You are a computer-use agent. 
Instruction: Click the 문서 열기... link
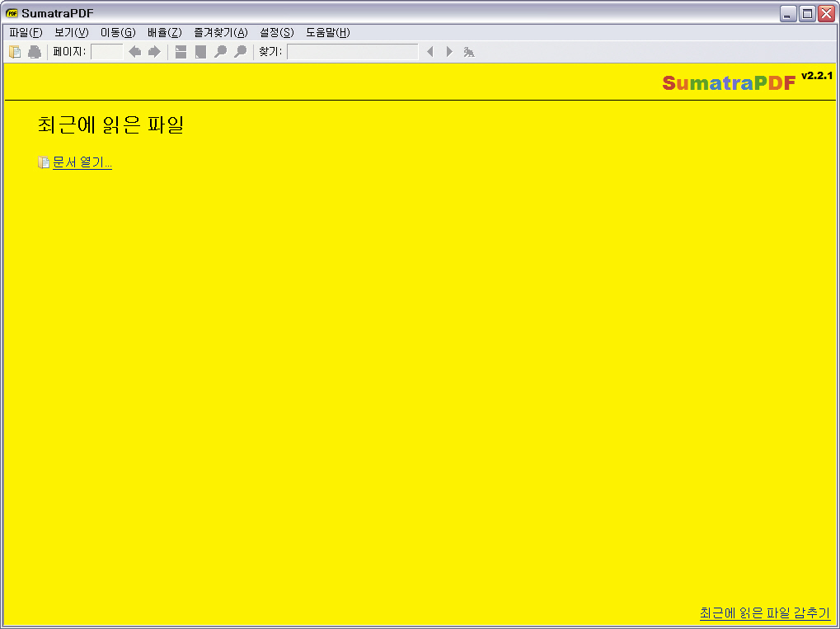(x=82, y=162)
